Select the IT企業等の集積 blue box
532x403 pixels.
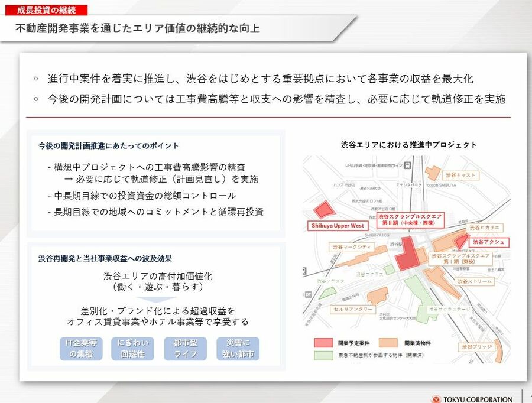click(82, 349)
